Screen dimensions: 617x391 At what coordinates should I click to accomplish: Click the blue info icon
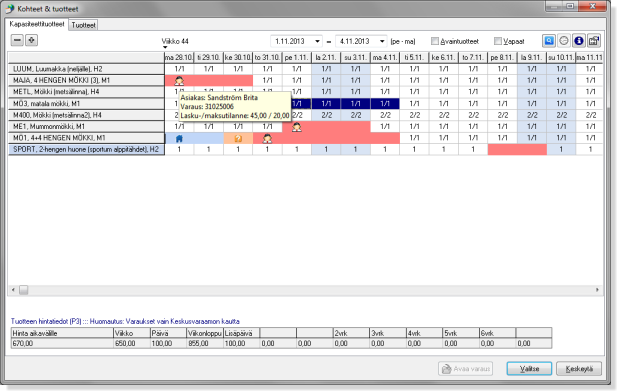pos(578,41)
